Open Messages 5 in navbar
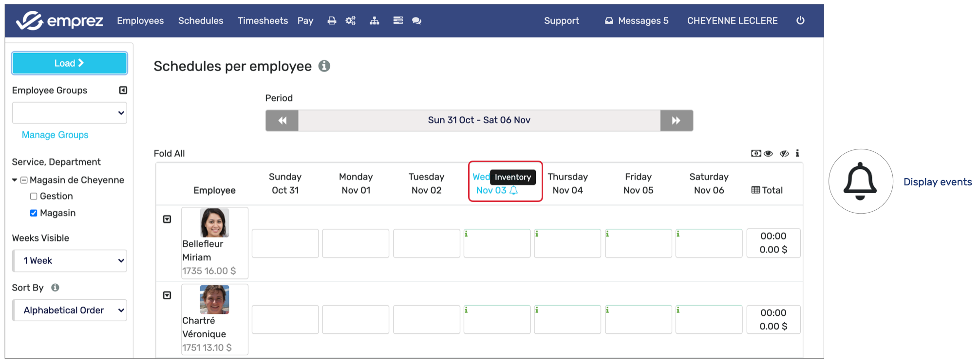Image resolution: width=980 pixels, height=364 pixels. coord(637,20)
